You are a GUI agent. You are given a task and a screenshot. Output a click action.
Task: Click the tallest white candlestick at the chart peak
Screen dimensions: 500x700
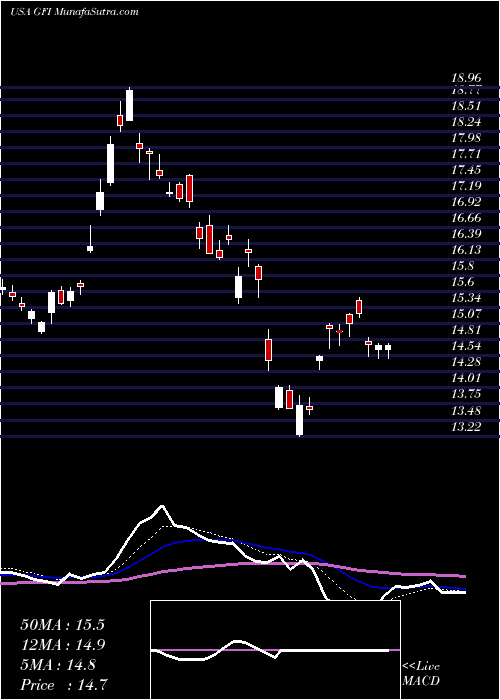(x=129, y=105)
